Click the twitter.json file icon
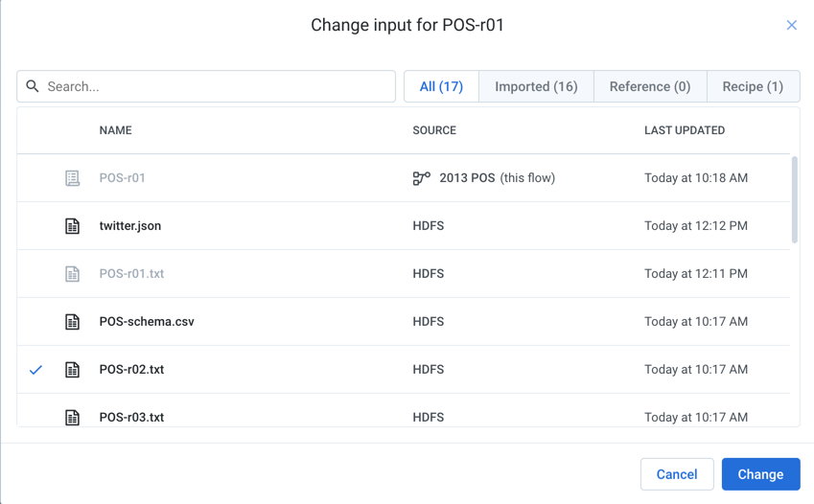 coord(73,226)
